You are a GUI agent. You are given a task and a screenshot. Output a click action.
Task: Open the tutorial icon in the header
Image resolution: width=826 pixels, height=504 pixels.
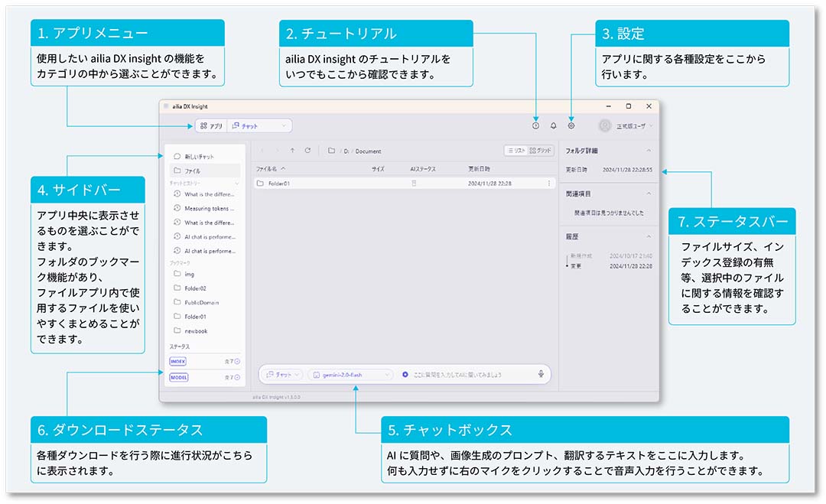[x=535, y=126]
